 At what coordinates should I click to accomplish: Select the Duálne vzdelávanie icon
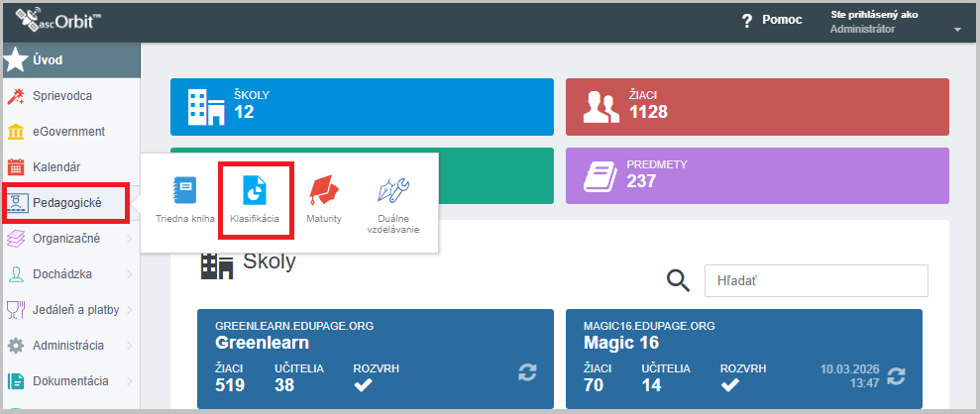click(392, 191)
